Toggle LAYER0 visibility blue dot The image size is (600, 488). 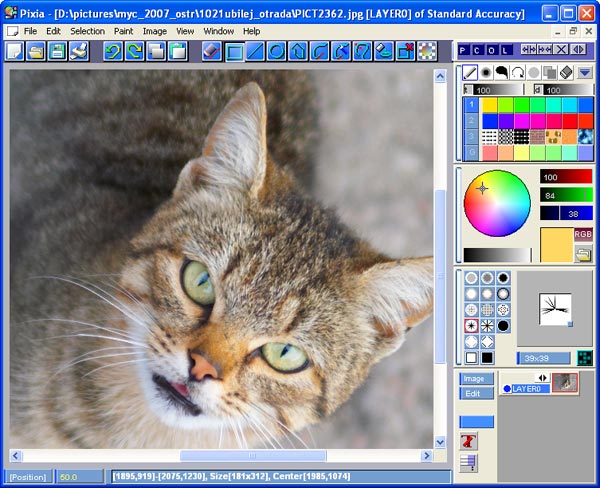click(x=507, y=389)
